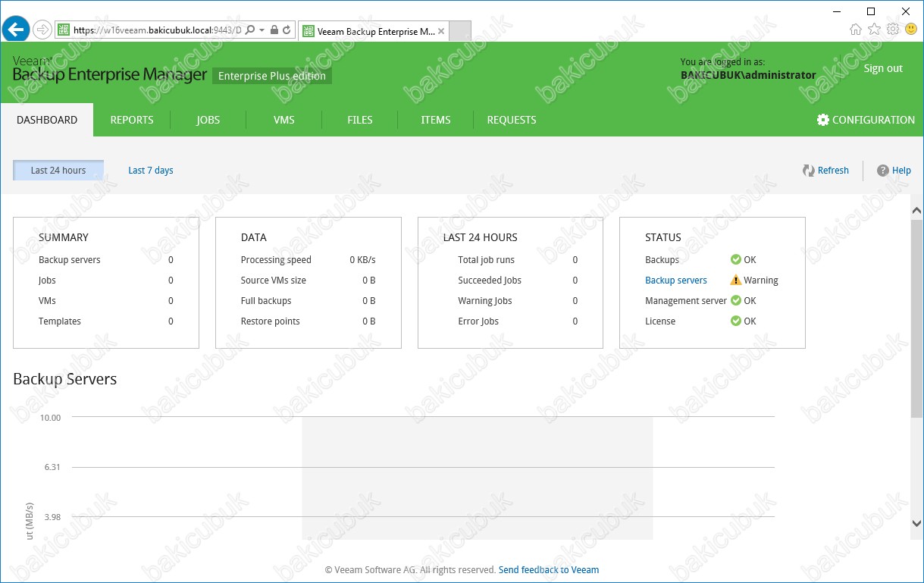Screen dimensions: 924x583
Task: Click the Source VMs size label
Action: click(274, 281)
